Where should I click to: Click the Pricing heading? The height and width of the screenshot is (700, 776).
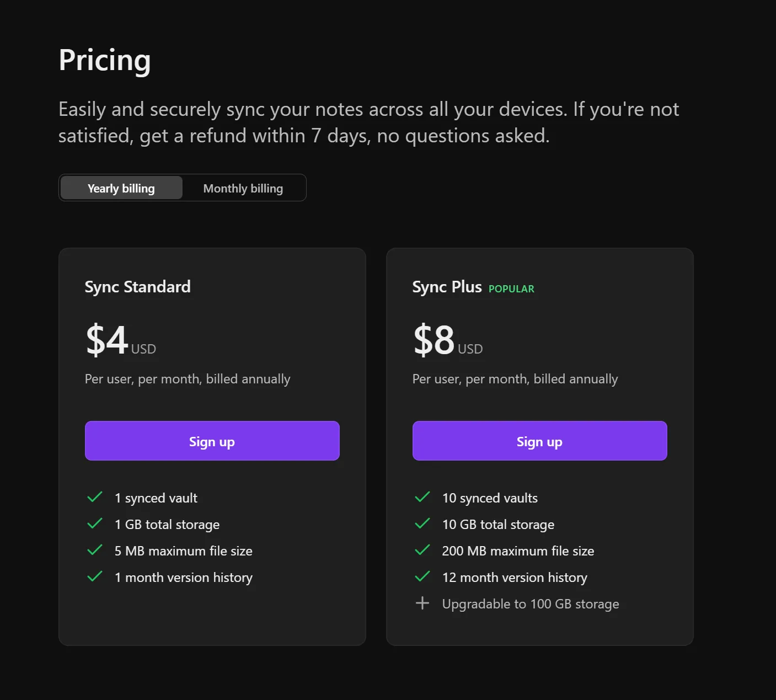[x=105, y=60]
